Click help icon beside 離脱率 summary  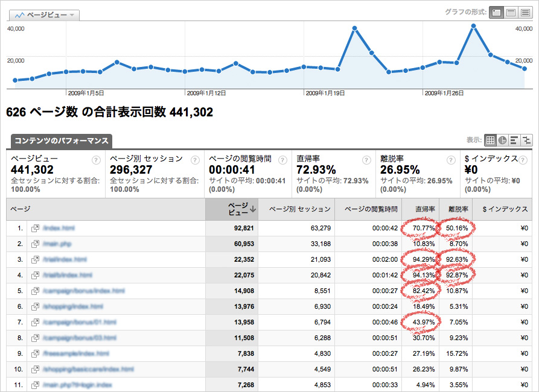coord(450,160)
